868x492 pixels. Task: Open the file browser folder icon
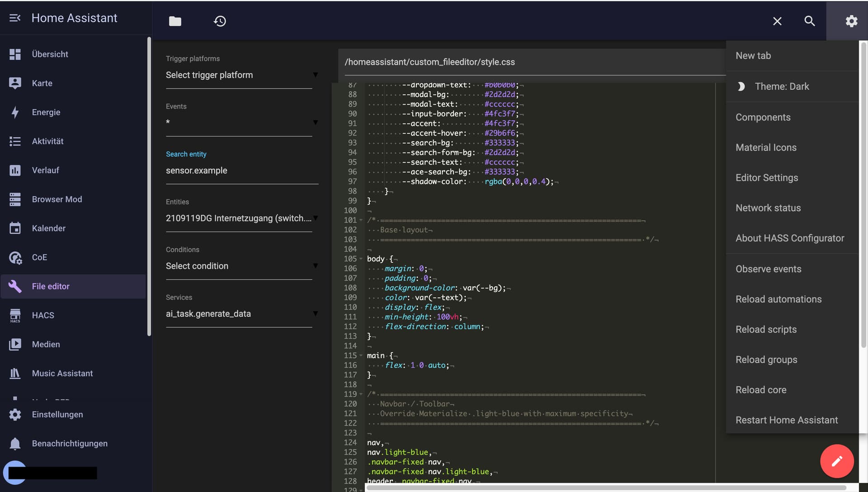tap(175, 21)
